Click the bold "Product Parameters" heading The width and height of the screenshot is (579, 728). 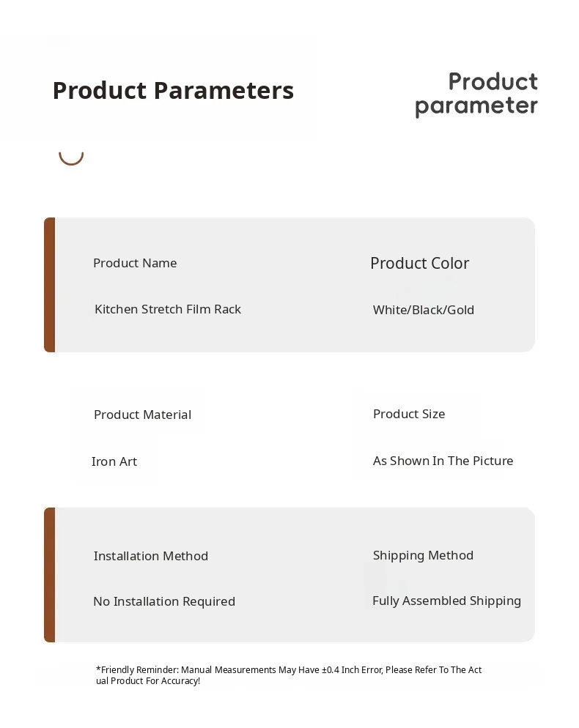coord(173,90)
